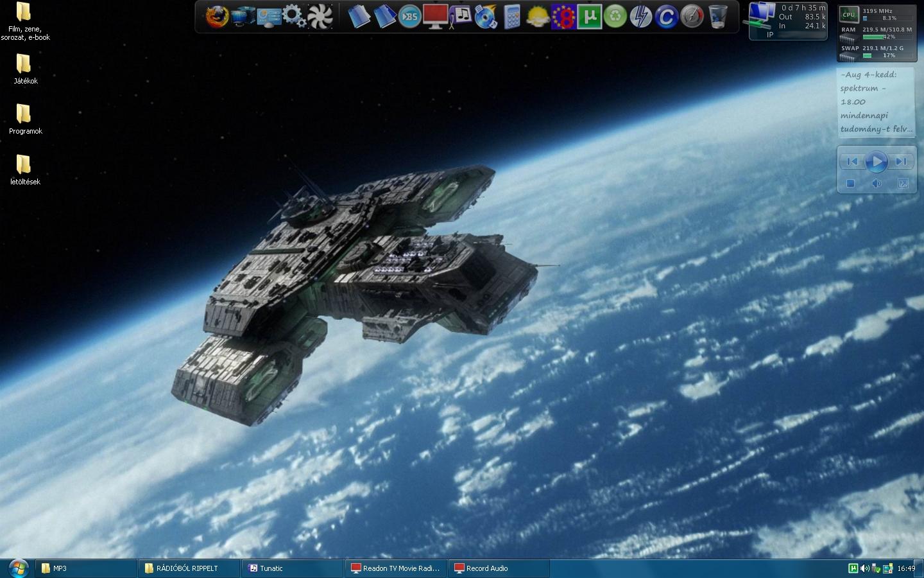This screenshot has height=578, width=924.
Task: Open the sticky note starting 'Aug 4-kedd'
Action: (876, 101)
